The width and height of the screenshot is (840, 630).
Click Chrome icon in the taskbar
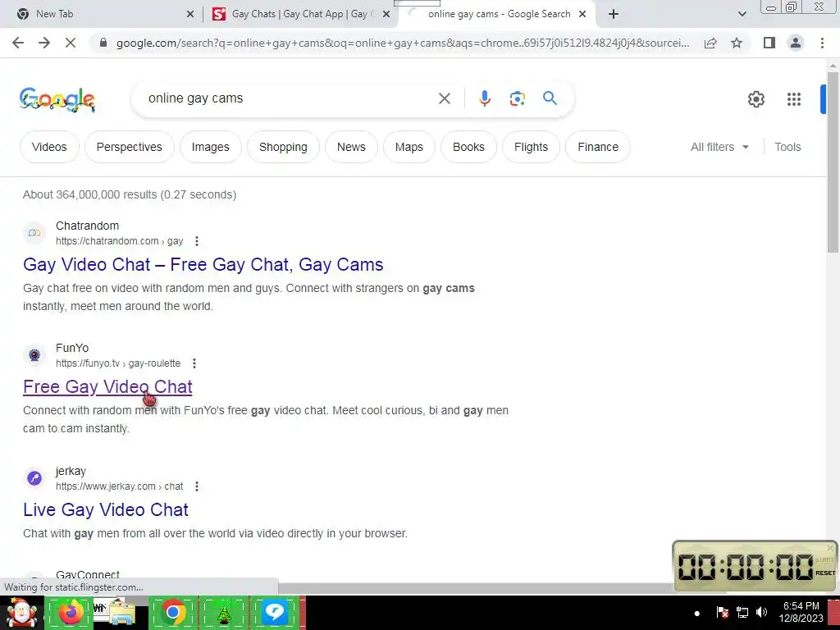pos(172,613)
